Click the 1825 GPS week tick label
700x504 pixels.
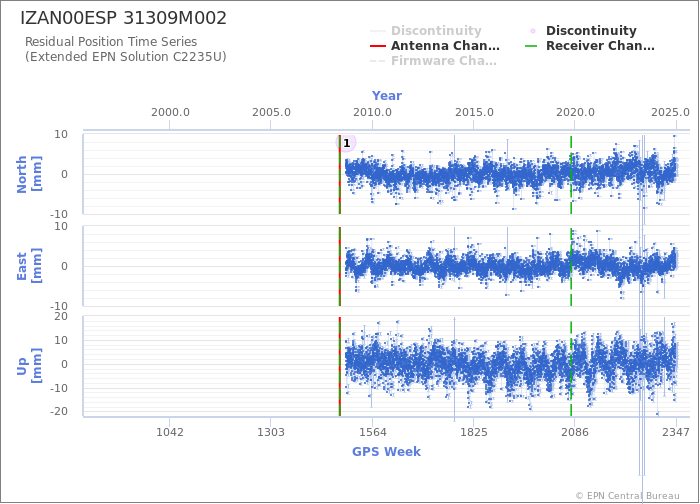coord(474,432)
